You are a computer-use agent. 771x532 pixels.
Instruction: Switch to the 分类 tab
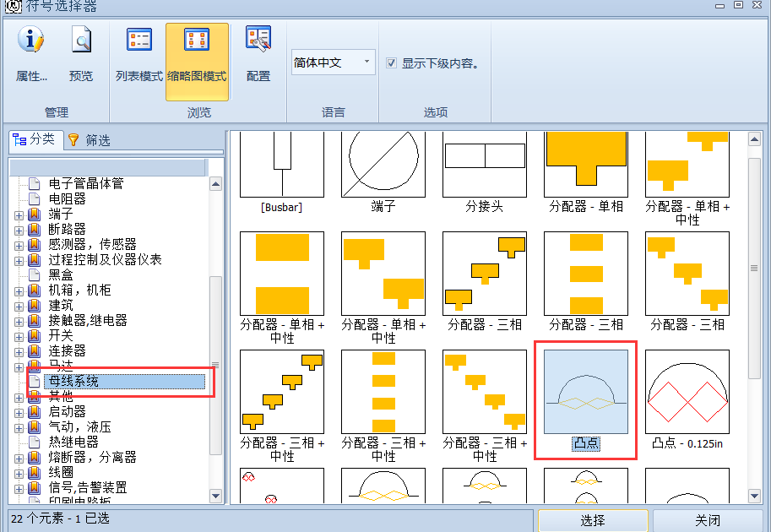35,139
